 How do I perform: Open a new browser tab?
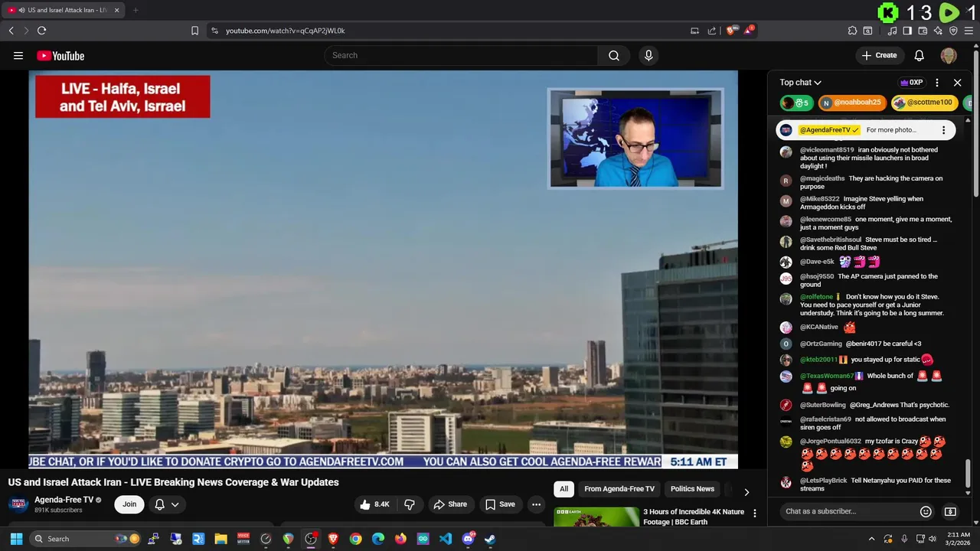(x=135, y=10)
